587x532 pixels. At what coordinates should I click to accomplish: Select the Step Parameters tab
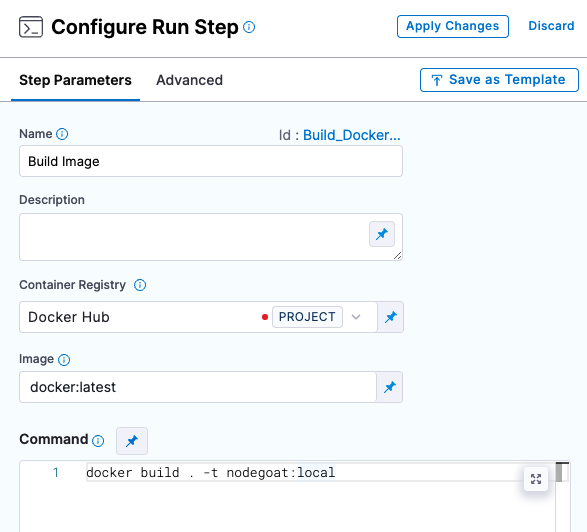[x=75, y=80]
